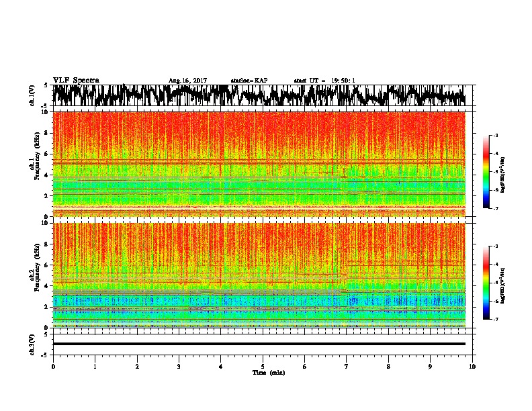The image size is (532, 411).
Task: Click tick label 1 on the Time axis
Action: click(95, 367)
